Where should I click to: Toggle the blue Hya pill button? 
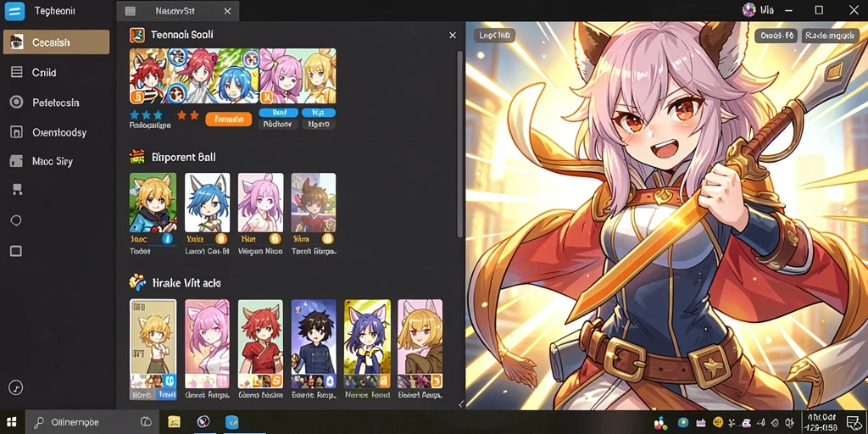coord(319,113)
